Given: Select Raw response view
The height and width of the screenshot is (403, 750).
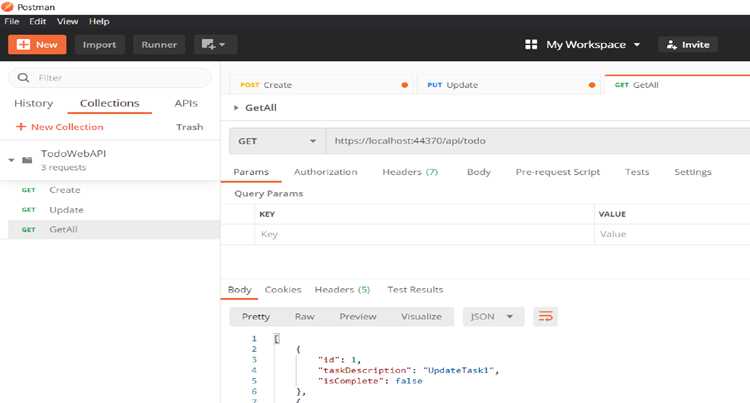Looking at the screenshot, I should (305, 316).
